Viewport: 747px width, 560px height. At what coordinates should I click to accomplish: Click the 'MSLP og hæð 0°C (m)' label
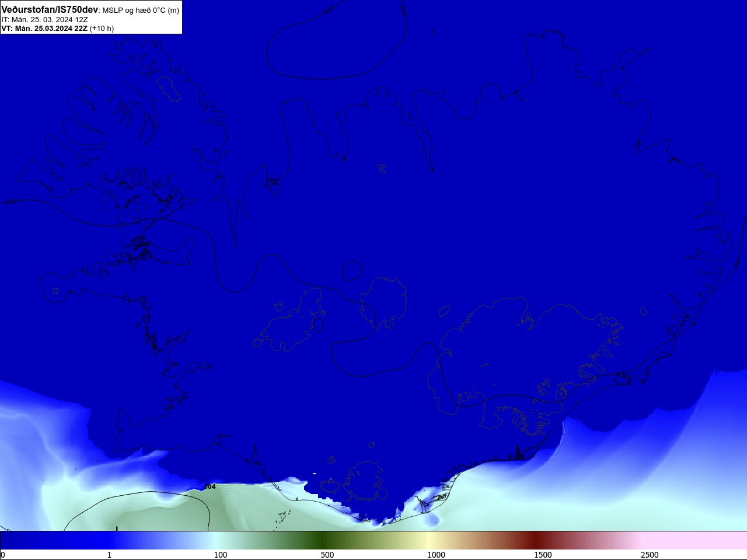(141, 10)
